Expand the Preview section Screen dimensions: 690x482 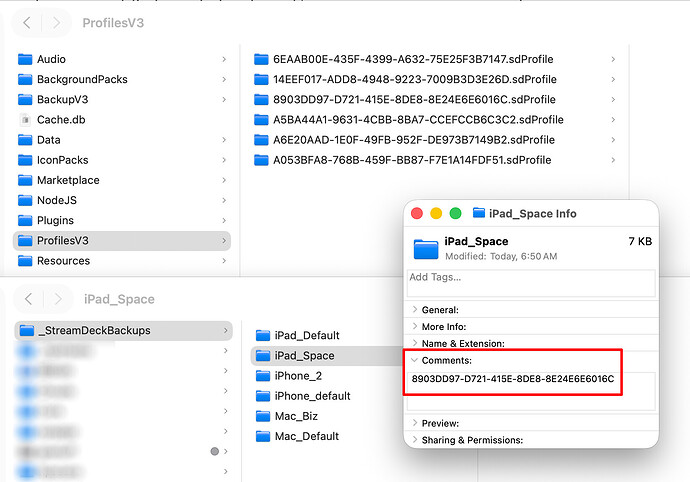[x=415, y=423]
